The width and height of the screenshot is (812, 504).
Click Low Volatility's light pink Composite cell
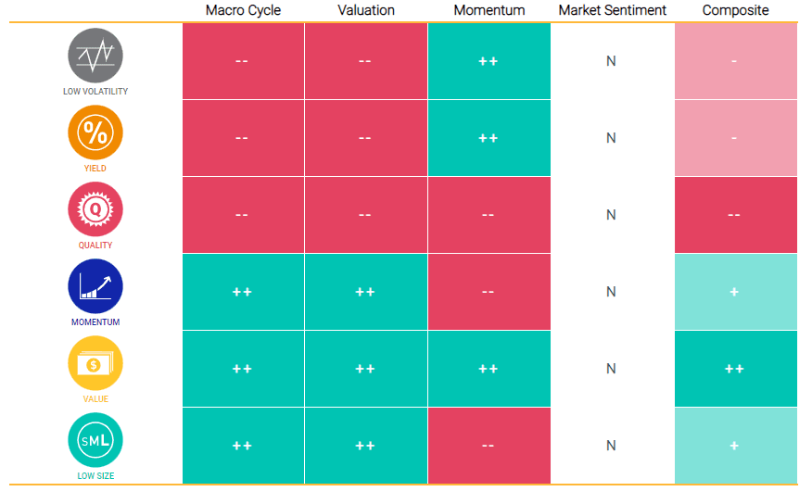[735, 61]
